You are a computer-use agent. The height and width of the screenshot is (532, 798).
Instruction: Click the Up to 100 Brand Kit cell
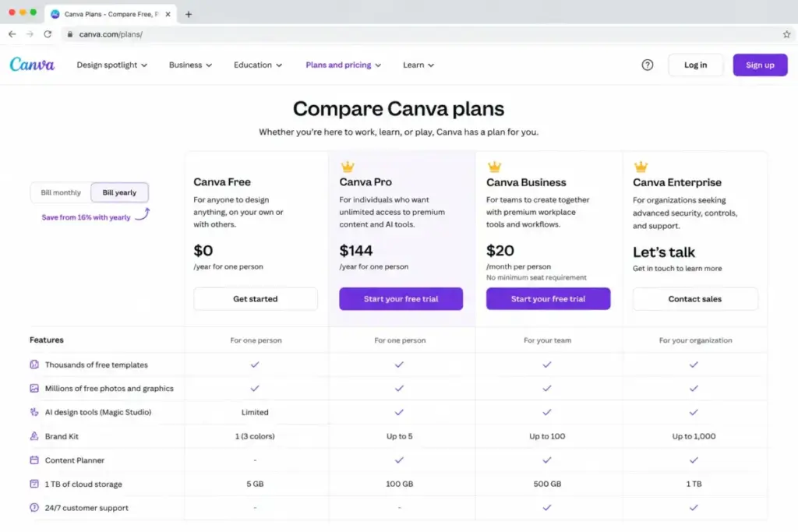[x=547, y=436]
